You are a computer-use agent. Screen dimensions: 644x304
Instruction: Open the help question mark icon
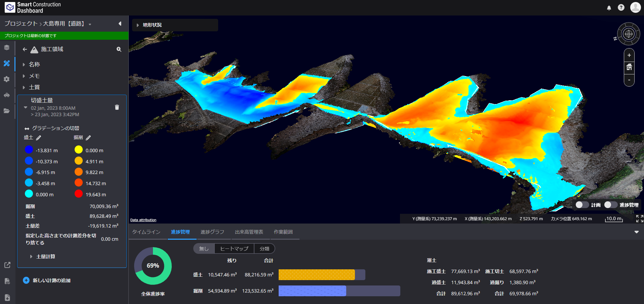coord(621,8)
